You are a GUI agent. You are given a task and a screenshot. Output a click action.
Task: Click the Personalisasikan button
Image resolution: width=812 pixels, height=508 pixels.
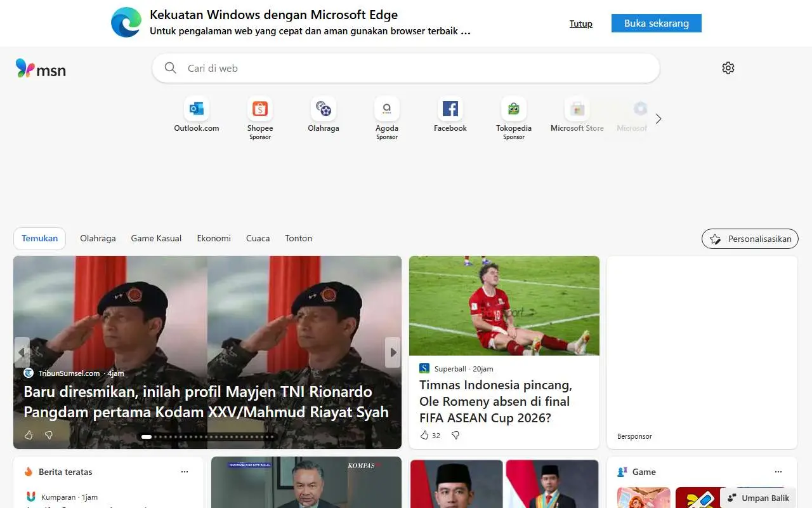750,239
